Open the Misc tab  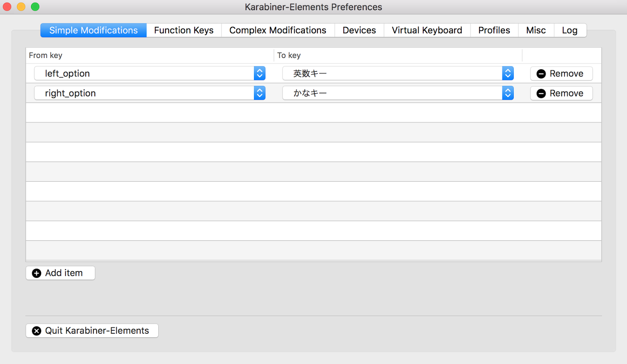click(x=536, y=30)
